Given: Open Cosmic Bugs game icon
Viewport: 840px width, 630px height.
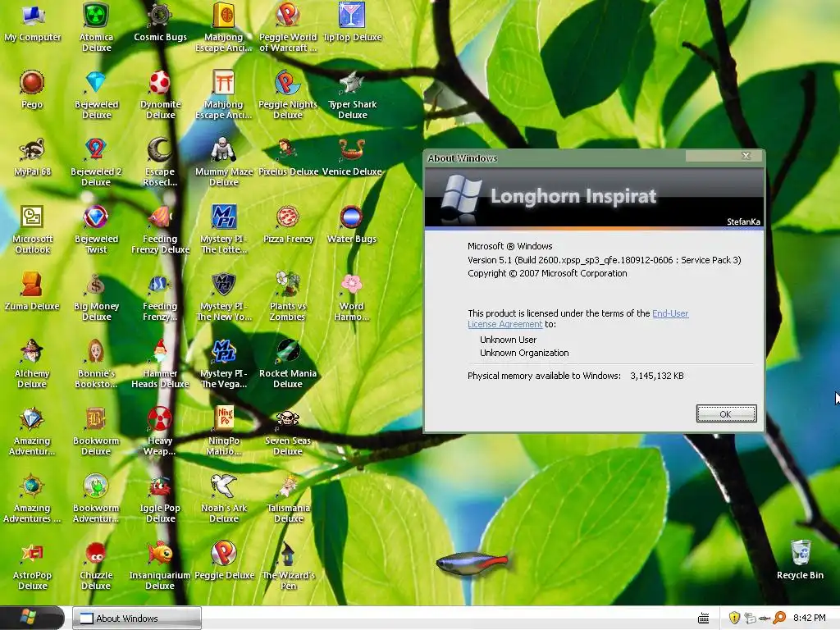Looking at the screenshot, I should (x=160, y=22).
